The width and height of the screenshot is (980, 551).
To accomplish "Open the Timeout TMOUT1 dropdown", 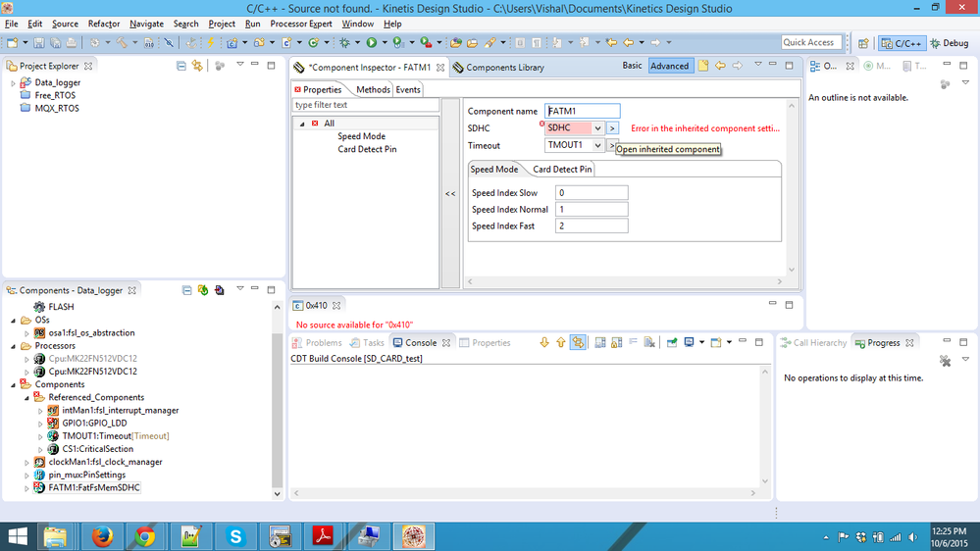I will point(597,145).
